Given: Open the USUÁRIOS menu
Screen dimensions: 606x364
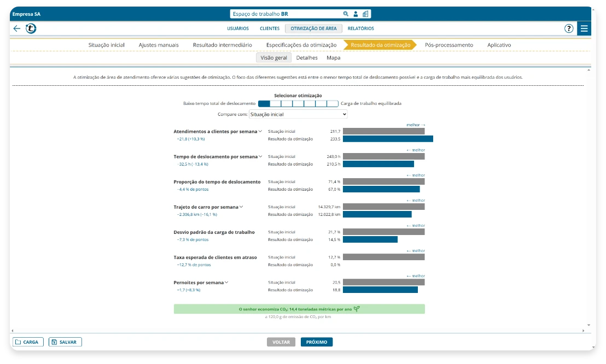Looking at the screenshot, I should [238, 28].
